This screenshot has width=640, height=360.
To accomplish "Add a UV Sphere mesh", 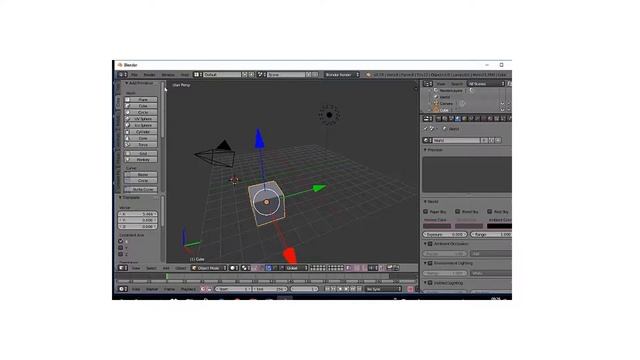I will (141, 119).
